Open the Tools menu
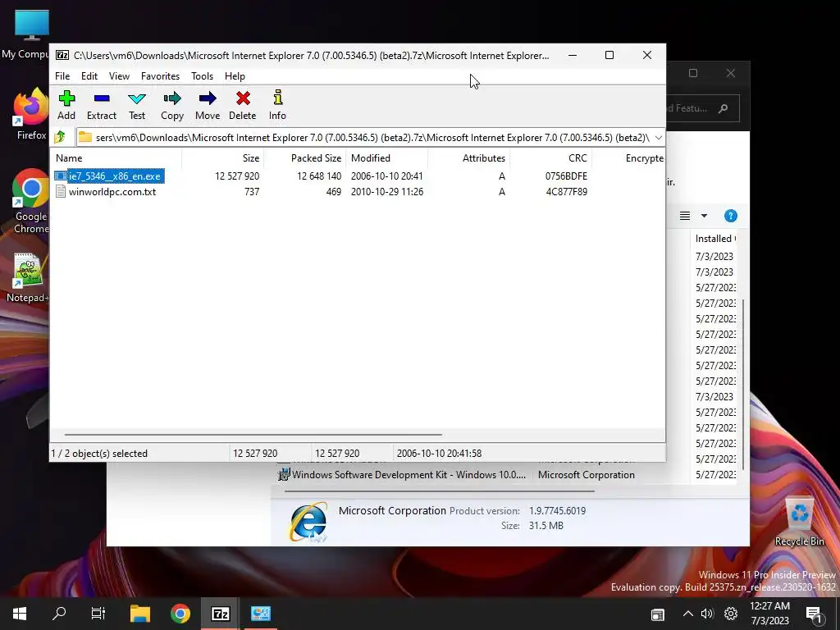Viewport: 840px width, 630px height. pos(202,76)
